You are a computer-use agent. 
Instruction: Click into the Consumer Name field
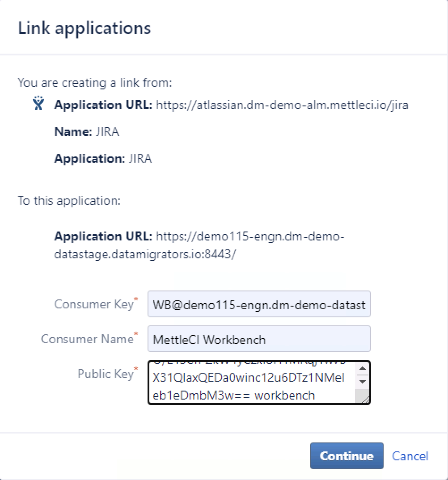(x=259, y=339)
